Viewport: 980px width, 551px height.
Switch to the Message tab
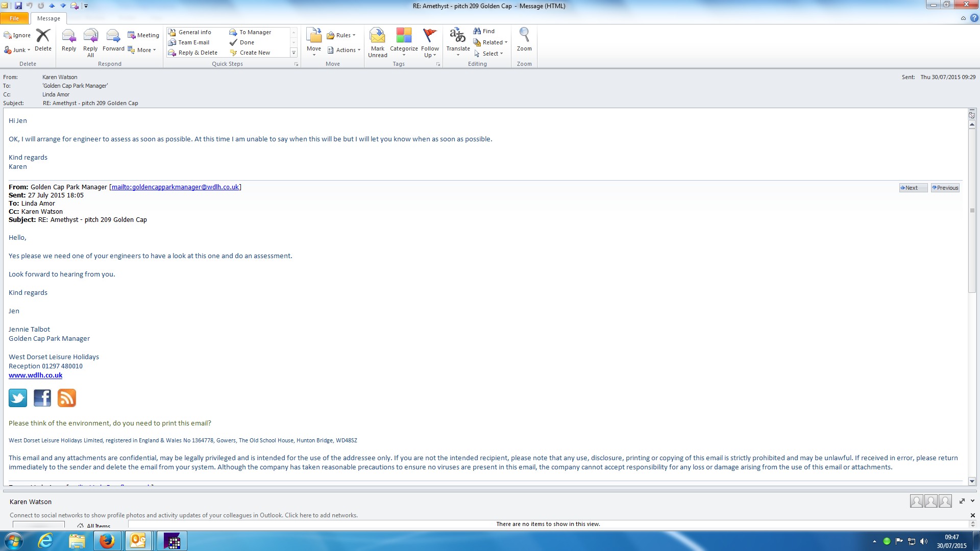click(48, 18)
